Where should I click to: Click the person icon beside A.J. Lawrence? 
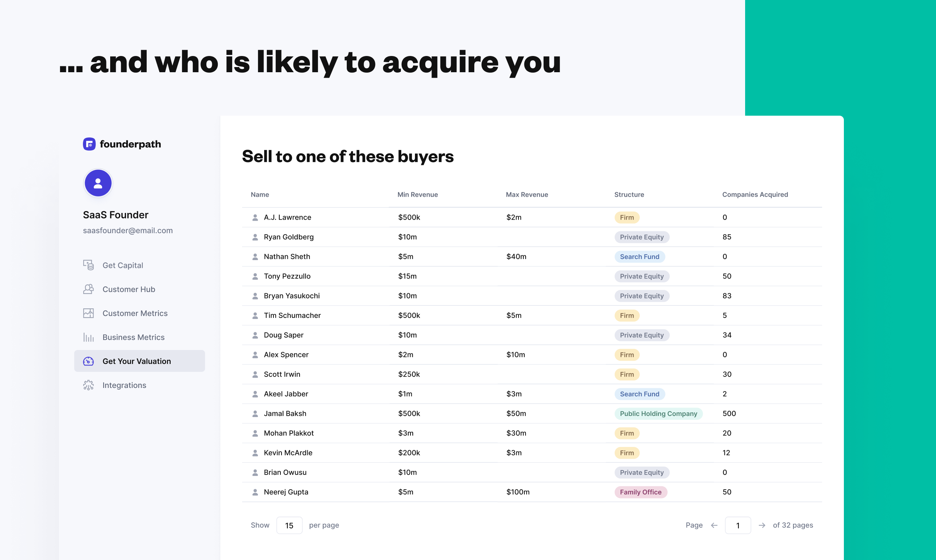(255, 217)
